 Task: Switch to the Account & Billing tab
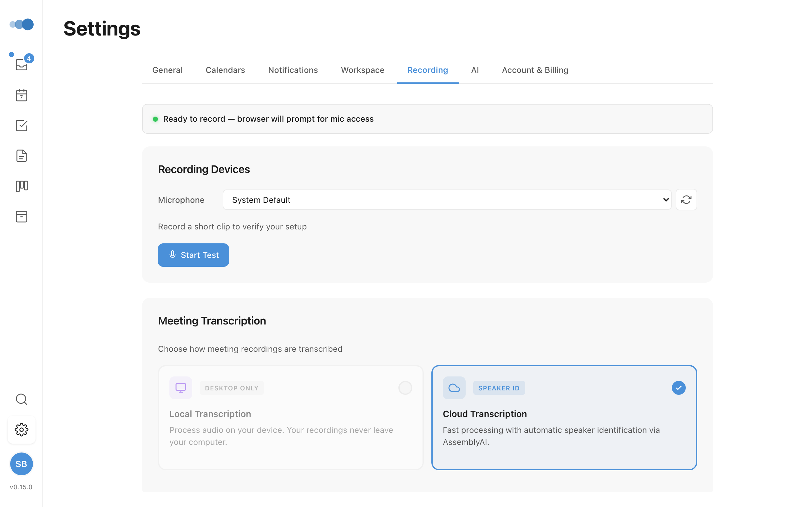535,70
